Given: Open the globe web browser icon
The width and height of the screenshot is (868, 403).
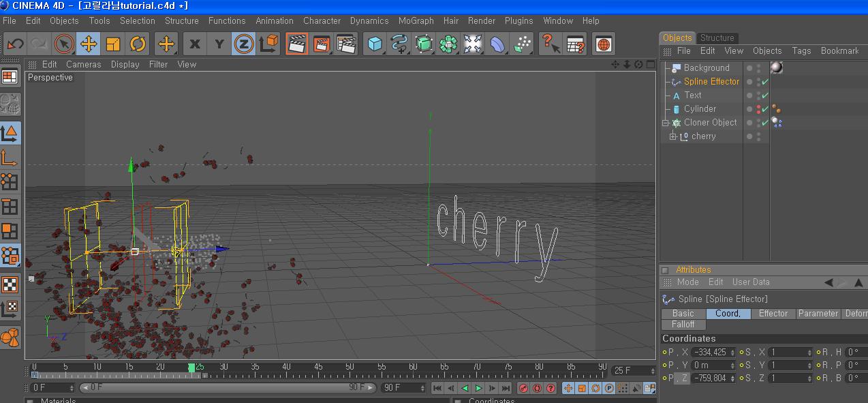Looking at the screenshot, I should pyautogui.click(x=603, y=44).
